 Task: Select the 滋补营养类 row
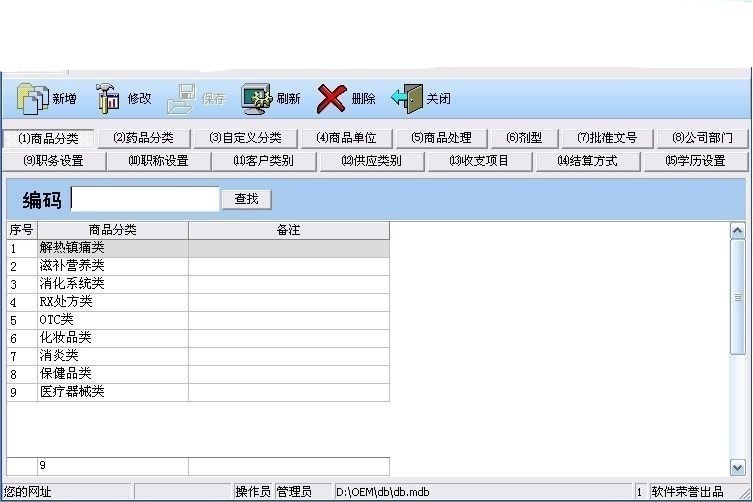(198, 266)
